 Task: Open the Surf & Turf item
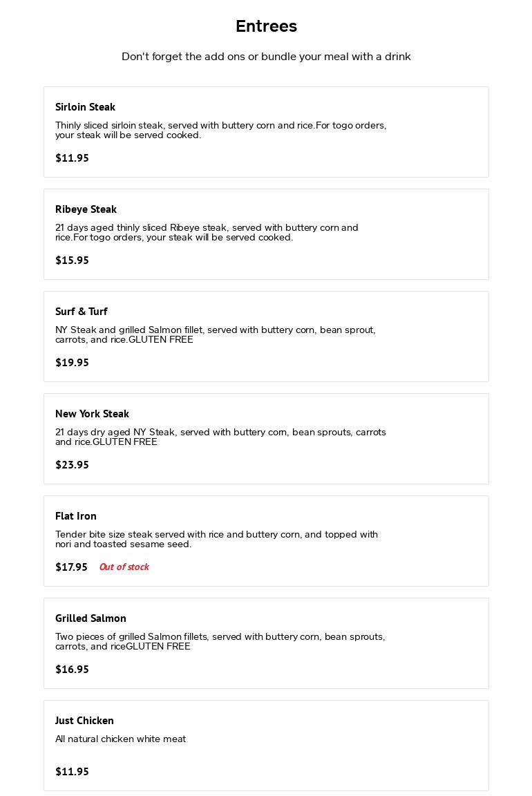coord(82,312)
